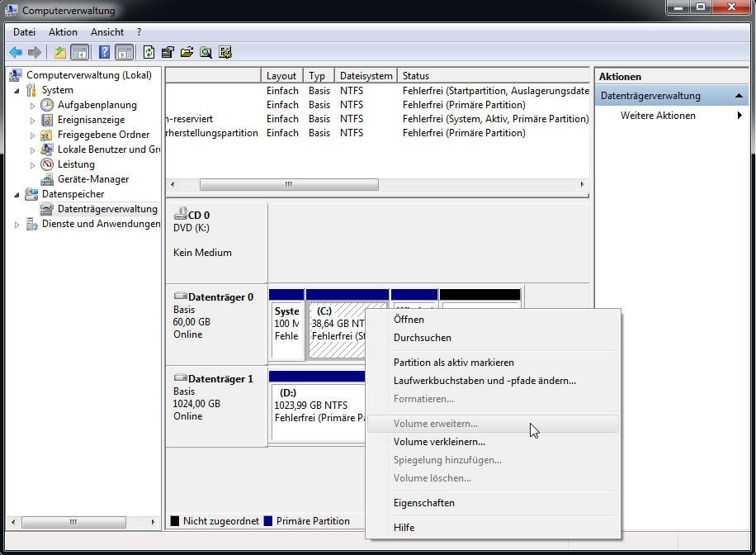Expand the Ereignisanzeige node

coord(32,121)
